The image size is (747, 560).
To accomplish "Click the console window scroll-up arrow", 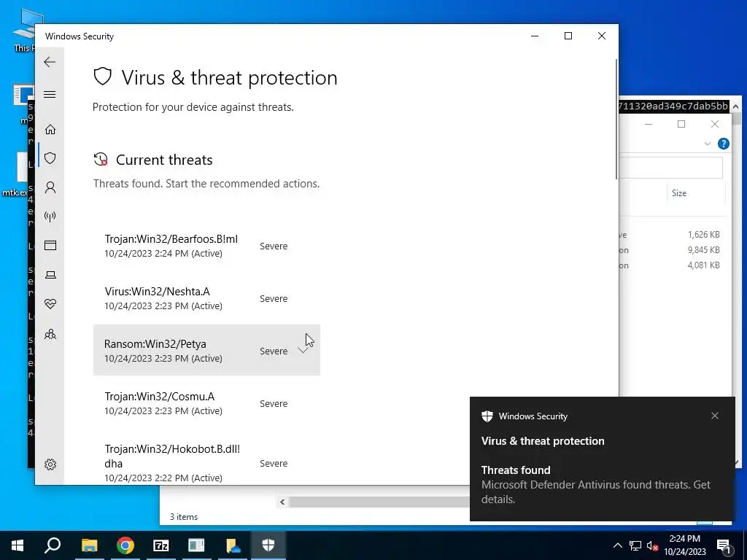I will (735, 106).
